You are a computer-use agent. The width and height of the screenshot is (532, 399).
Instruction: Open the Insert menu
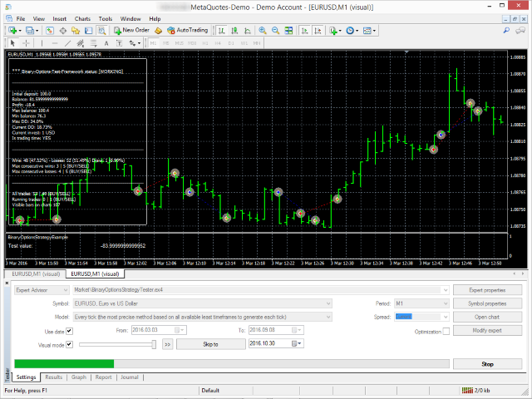59,19
